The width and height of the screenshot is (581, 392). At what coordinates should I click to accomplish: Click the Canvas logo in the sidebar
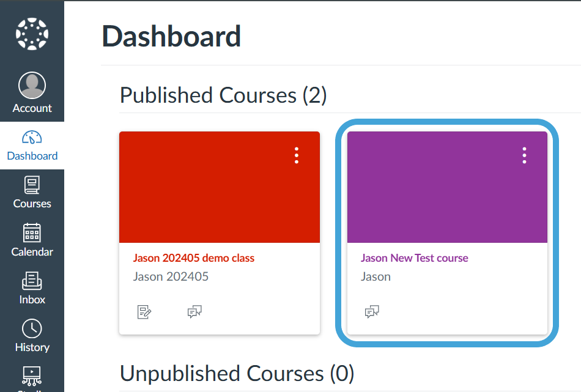[x=32, y=34]
